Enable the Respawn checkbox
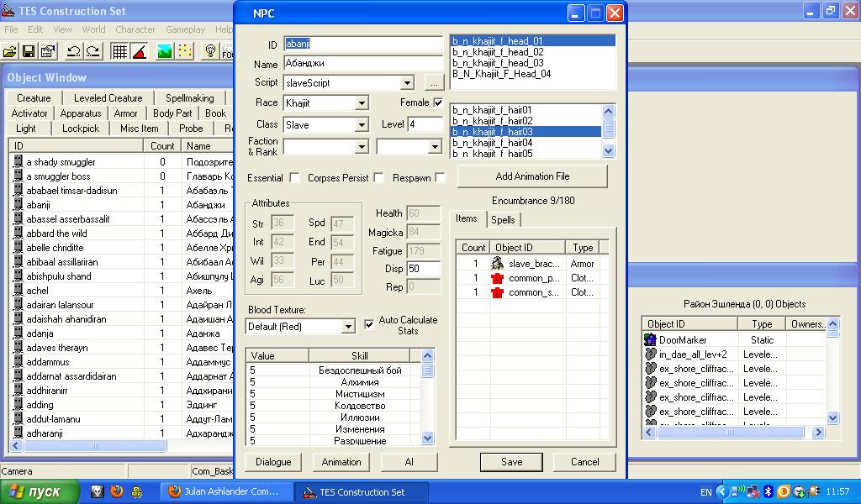 (439, 178)
